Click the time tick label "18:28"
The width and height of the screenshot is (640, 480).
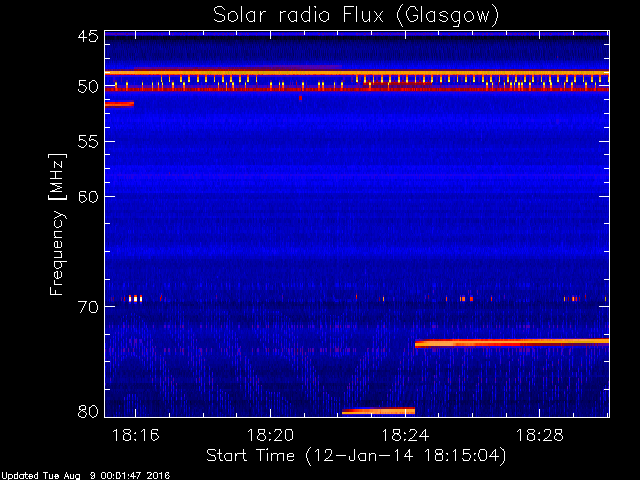pyautogui.click(x=540, y=435)
